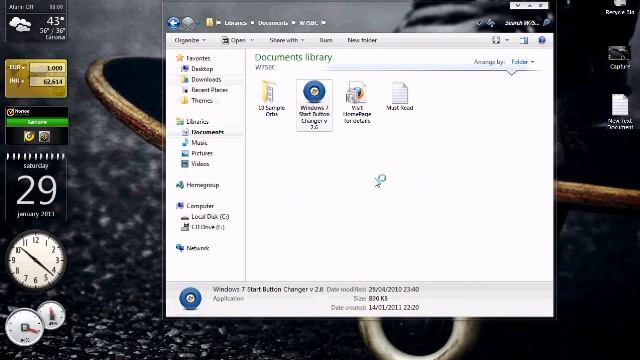This screenshot has height=360, width=640.
Task: Click the search magnifier icon
Action: pos(547,22)
